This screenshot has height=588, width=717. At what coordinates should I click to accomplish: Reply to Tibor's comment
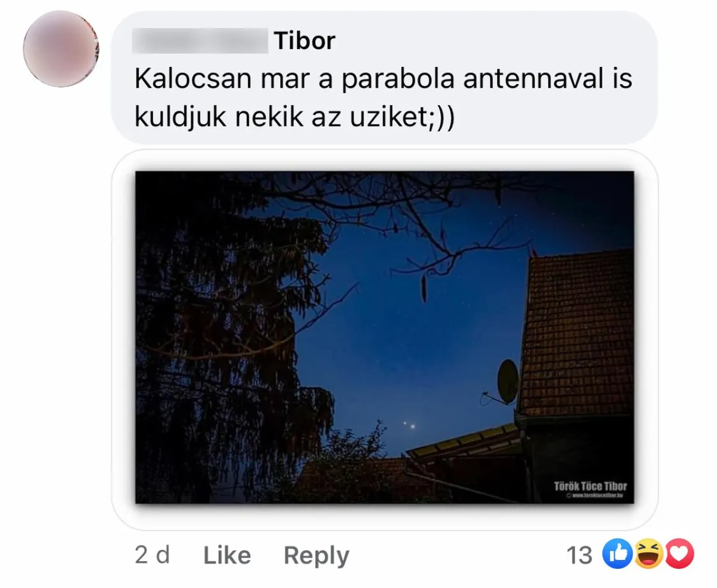[x=316, y=556]
